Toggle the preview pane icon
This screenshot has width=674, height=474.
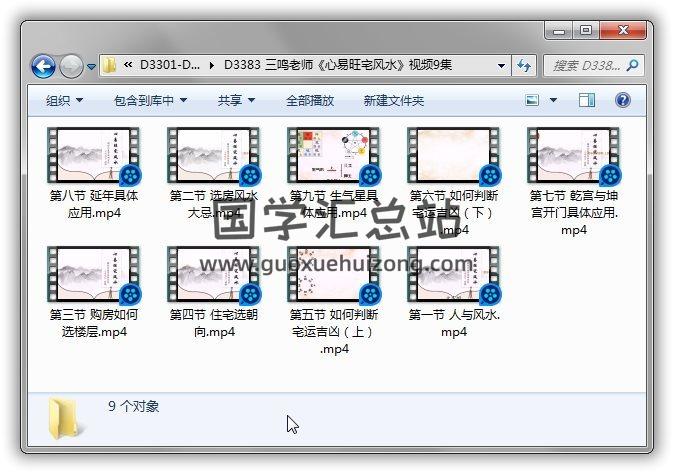click(587, 100)
